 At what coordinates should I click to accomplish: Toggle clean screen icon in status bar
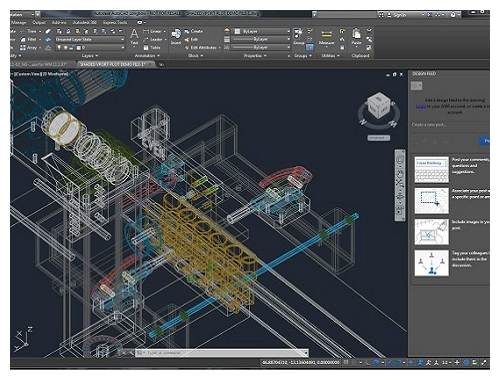pyautogui.click(x=484, y=362)
